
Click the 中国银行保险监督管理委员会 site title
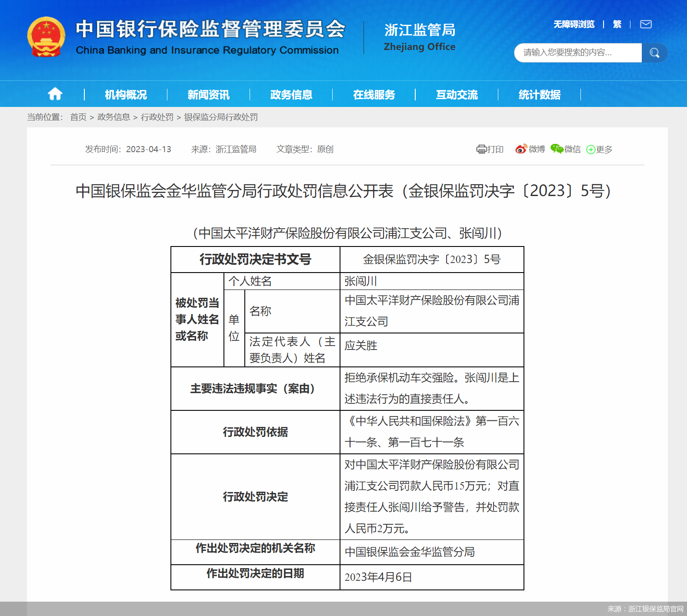coord(210,29)
